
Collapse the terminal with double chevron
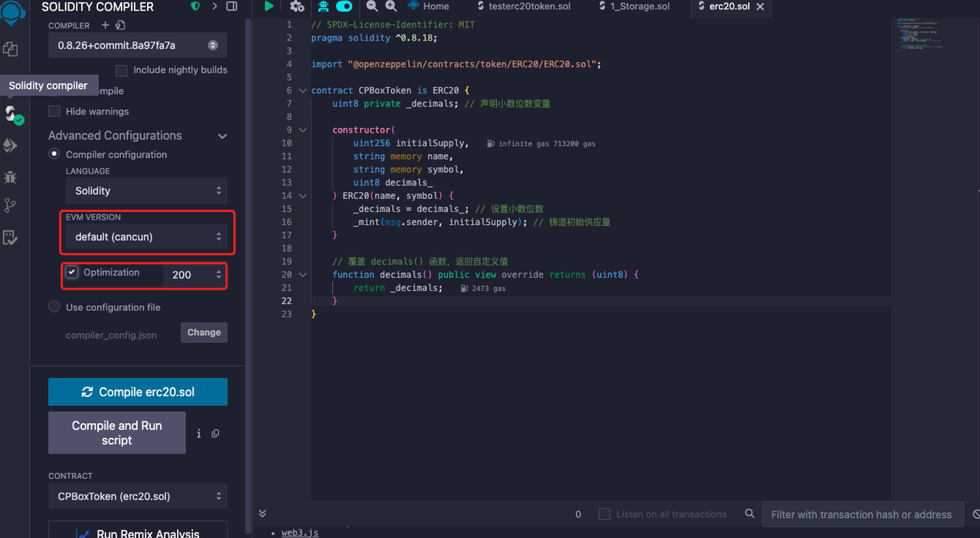pyautogui.click(x=263, y=514)
